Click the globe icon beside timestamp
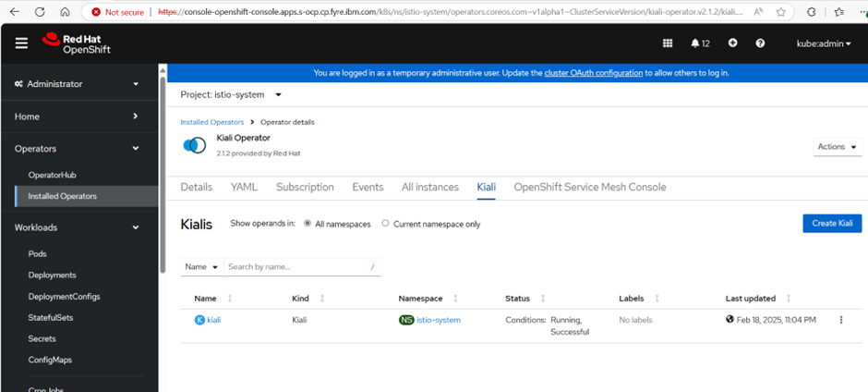 [x=729, y=319]
